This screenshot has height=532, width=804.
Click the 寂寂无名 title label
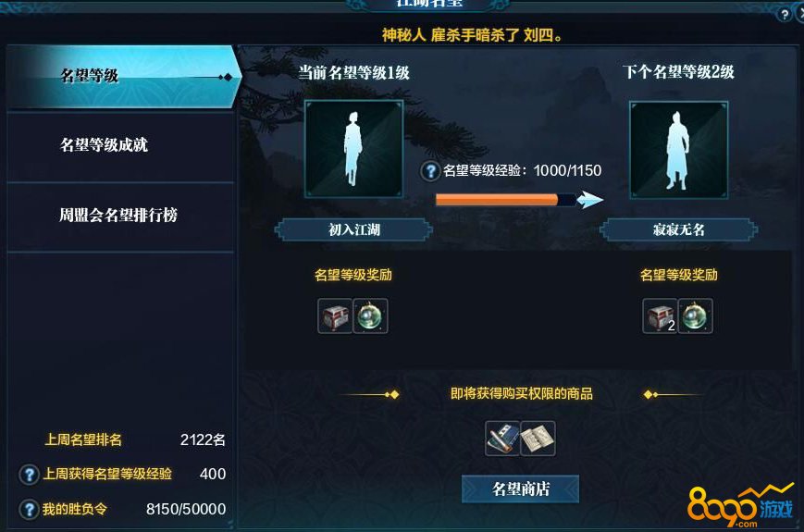pos(678,229)
